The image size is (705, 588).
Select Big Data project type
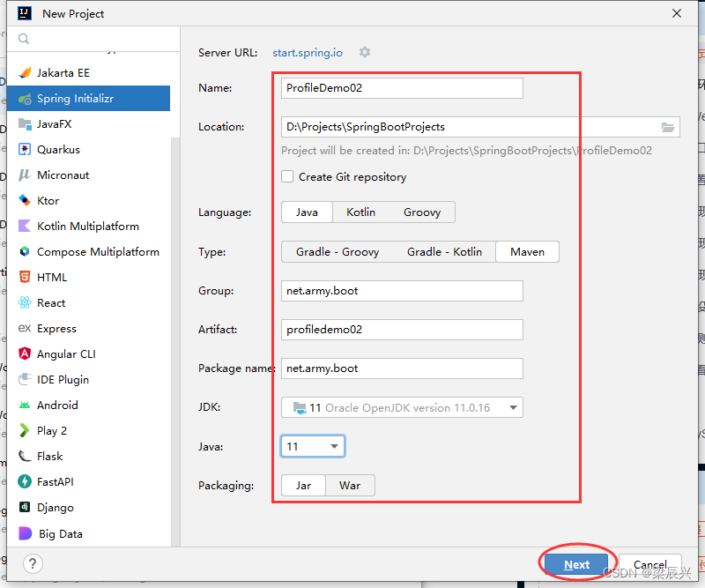(89, 533)
